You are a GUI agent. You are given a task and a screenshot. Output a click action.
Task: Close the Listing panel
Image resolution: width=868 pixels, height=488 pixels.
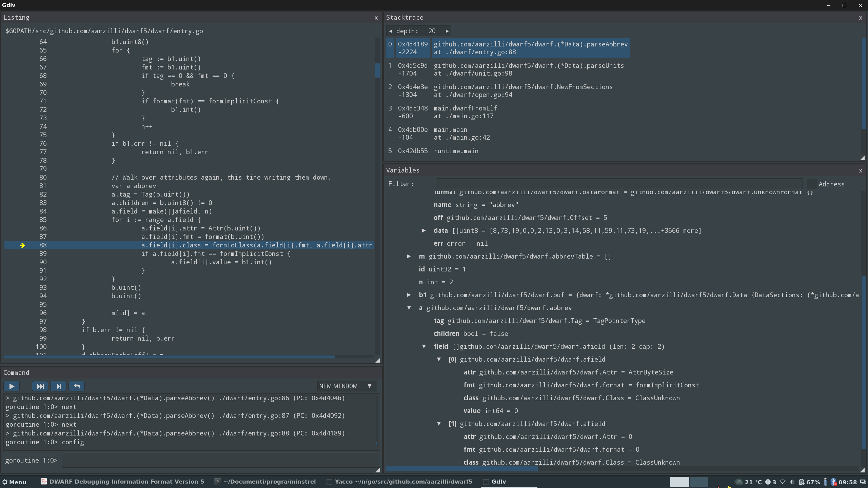pyautogui.click(x=376, y=18)
